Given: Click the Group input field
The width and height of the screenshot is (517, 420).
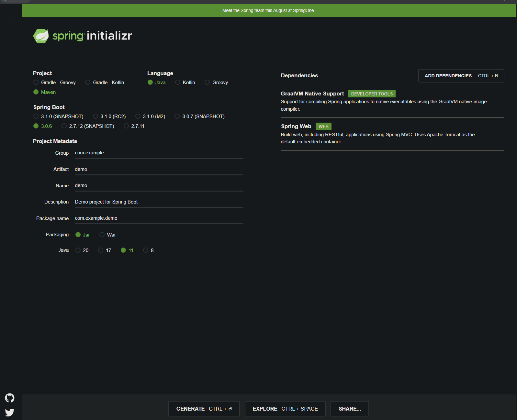Looking at the screenshot, I should (x=159, y=153).
